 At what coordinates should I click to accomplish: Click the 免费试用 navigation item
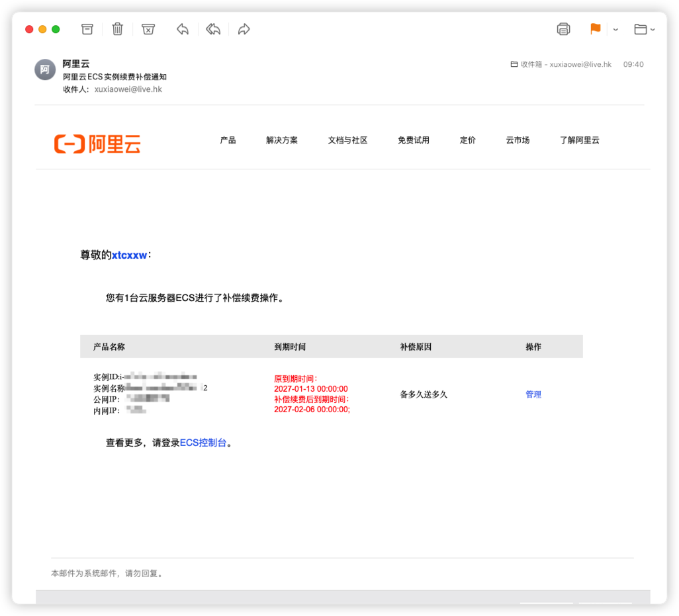pyautogui.click(x=414, y=140)
